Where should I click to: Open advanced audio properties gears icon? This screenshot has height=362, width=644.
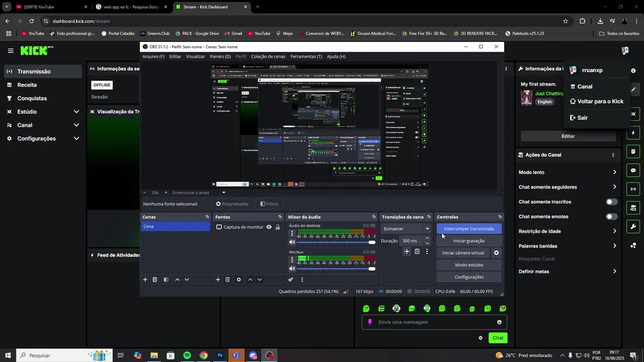291,280
